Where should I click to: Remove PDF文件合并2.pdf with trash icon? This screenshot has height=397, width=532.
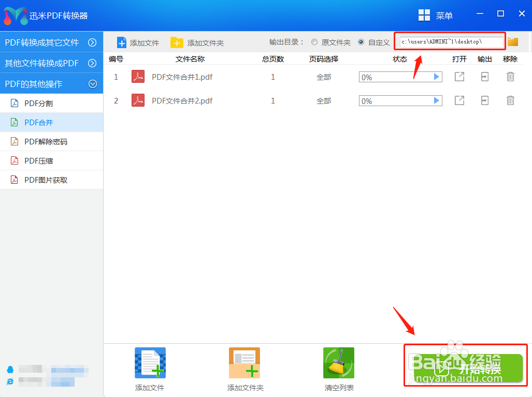pos(510,100)
